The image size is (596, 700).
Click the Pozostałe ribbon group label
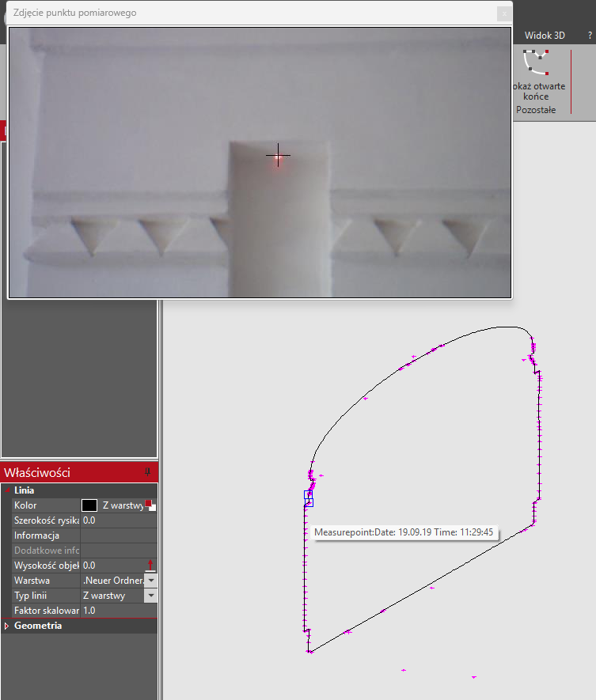pyautogui.click(x=536, y=110)
